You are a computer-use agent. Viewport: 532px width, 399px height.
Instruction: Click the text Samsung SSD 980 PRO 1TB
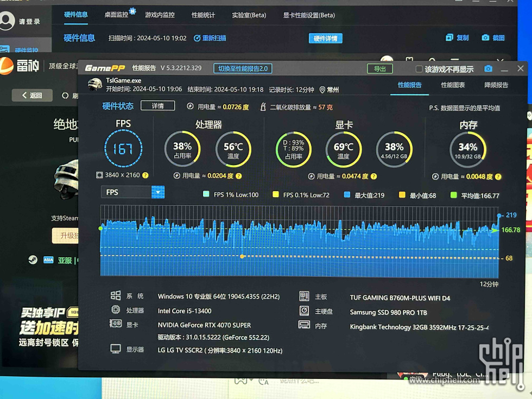[x=389, y=313]
